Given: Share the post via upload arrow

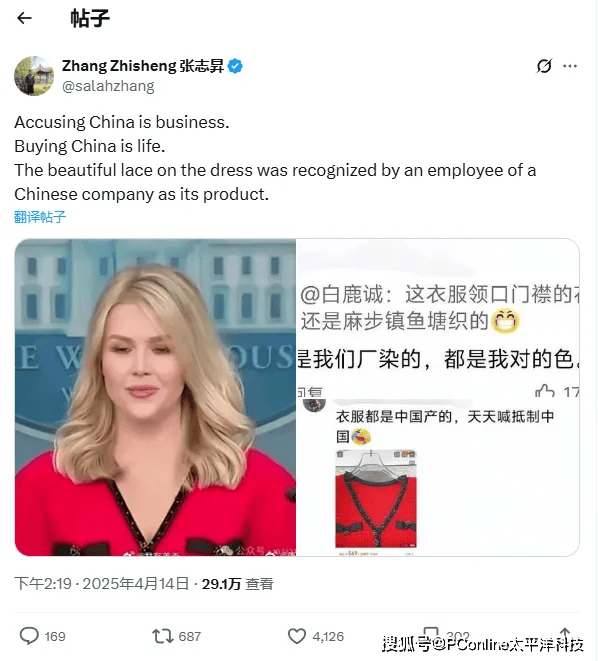Looking at the screenshot, I should point(565,634).
